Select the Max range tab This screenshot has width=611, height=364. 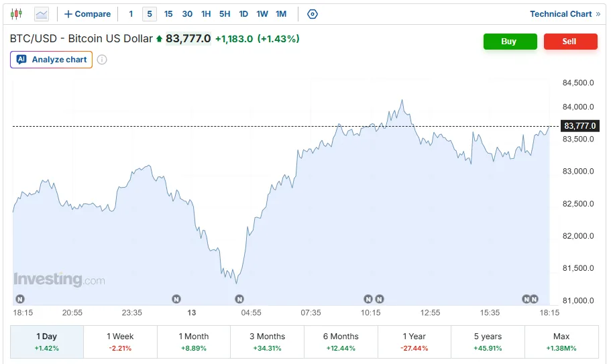[x=561, y=342]
